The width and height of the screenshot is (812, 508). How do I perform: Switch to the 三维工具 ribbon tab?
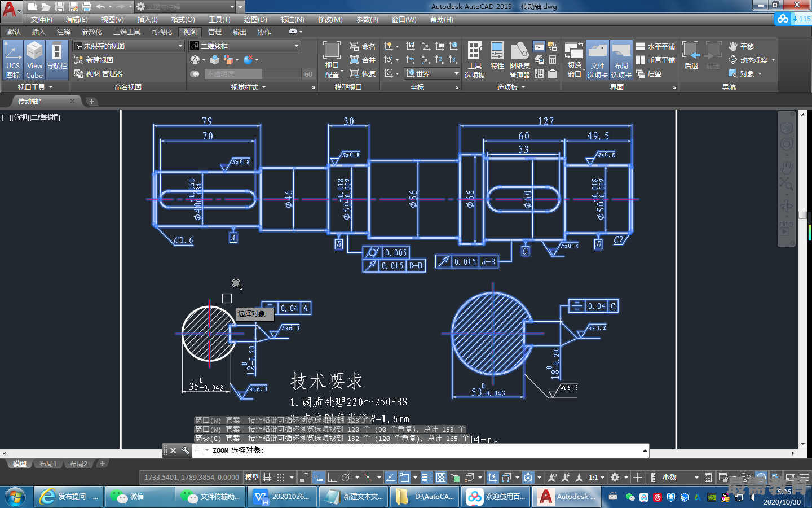point(127,32)
